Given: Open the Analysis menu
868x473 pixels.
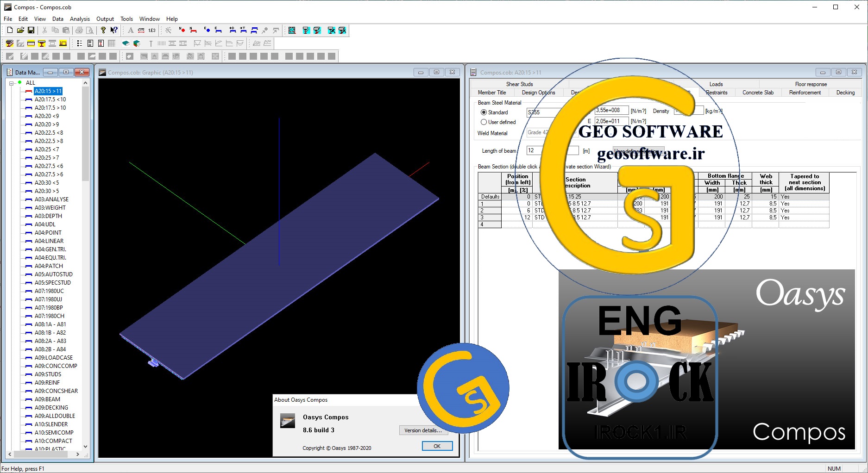Looking at the screenshot, I should (80, 19).
